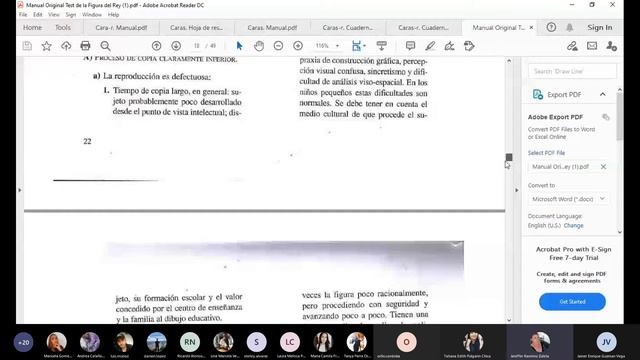The width and height of the screenshot is (640, 360).
Task: Switch to the Cara-r. Manual.pdf tab
Action: tap(121, 27)
